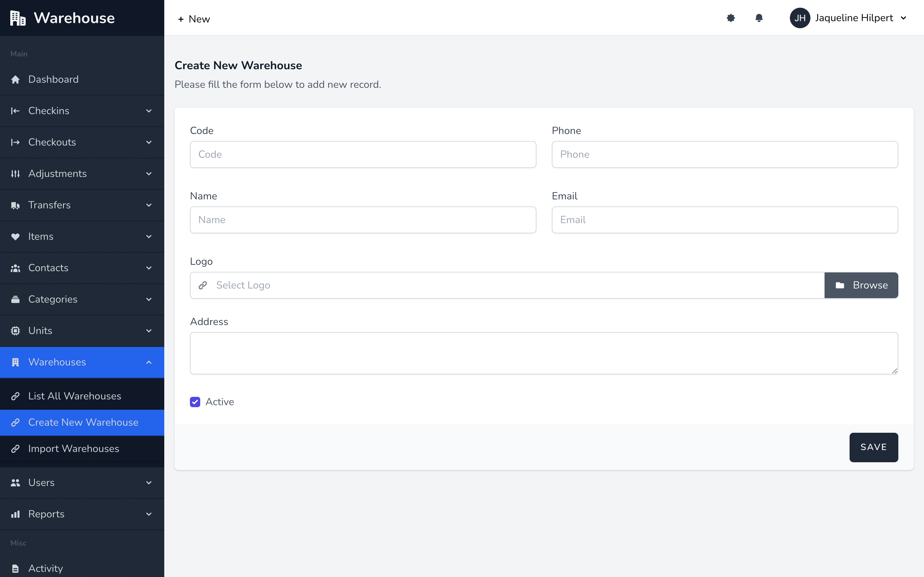Click the Units chip icon
Screen dimensions: 924x577
tap(15, 331)
